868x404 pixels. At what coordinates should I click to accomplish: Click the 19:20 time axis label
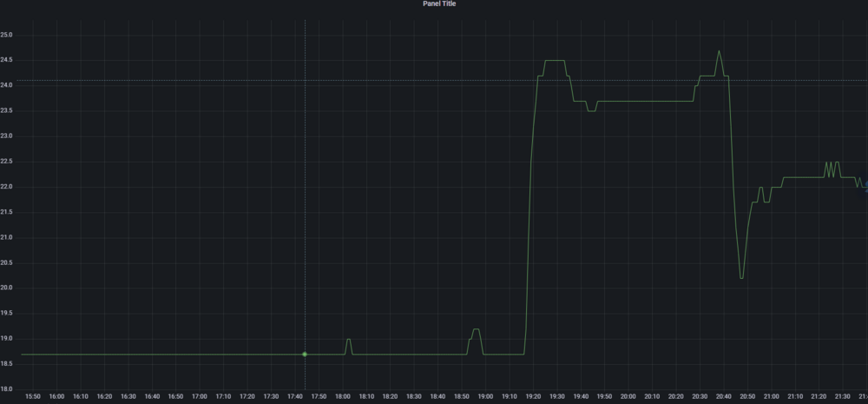[x=533, y=397]
